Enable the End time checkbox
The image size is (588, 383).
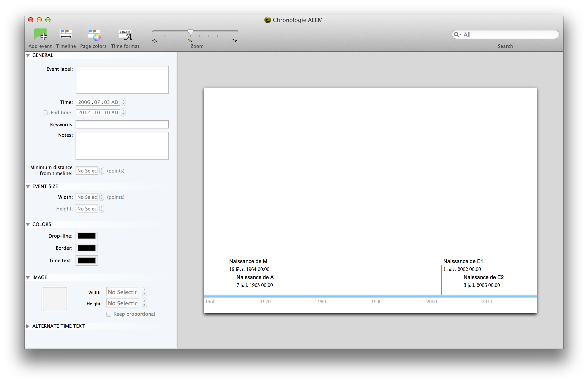(45, 113)
